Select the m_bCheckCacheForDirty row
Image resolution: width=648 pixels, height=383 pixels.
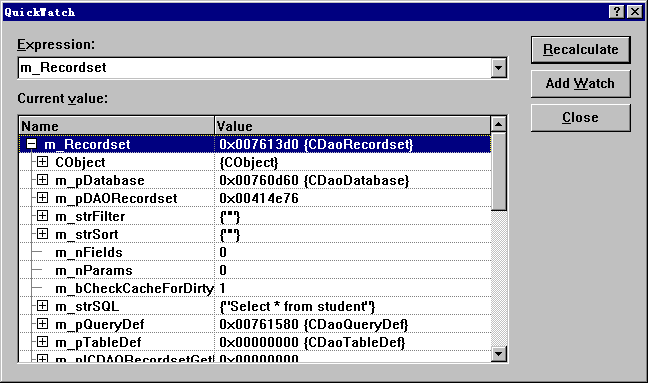click(255, 288)
